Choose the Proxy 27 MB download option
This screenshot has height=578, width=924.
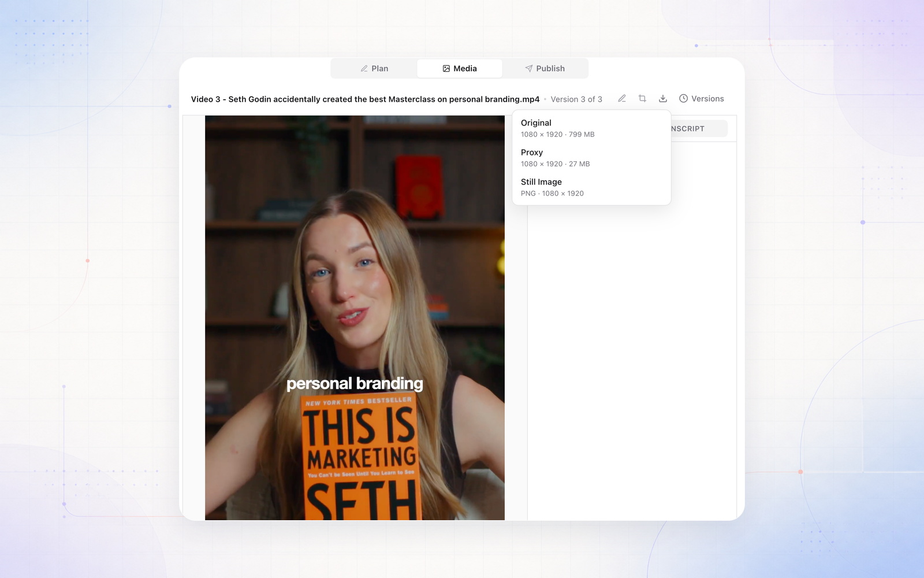591,158
